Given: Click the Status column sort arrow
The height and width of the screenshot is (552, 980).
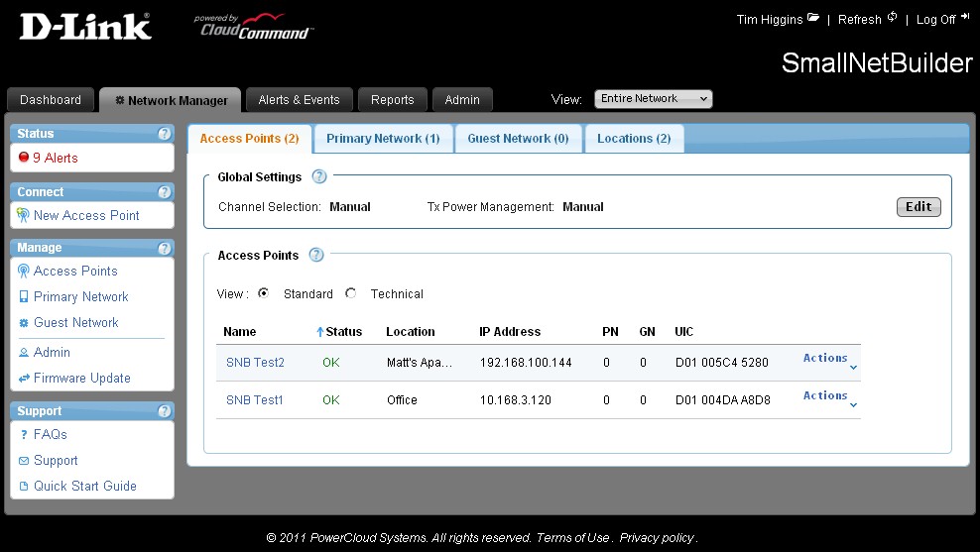Looking at the screenshot, I should coord(320,332).
